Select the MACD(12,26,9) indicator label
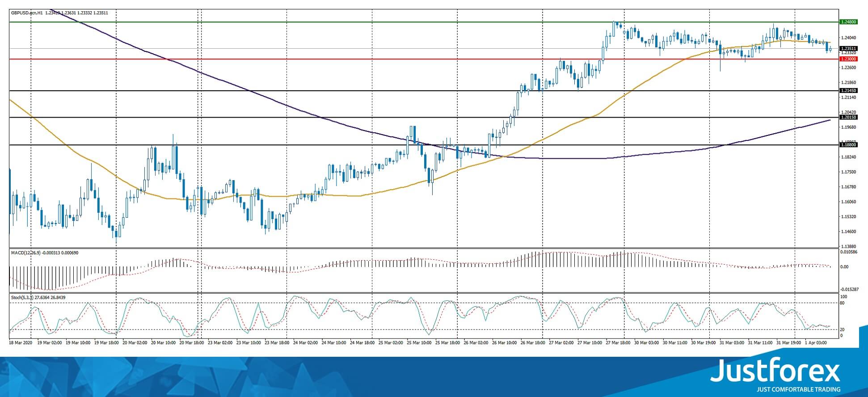This screenshot has height=397, width=868. (x=26, y=253)
